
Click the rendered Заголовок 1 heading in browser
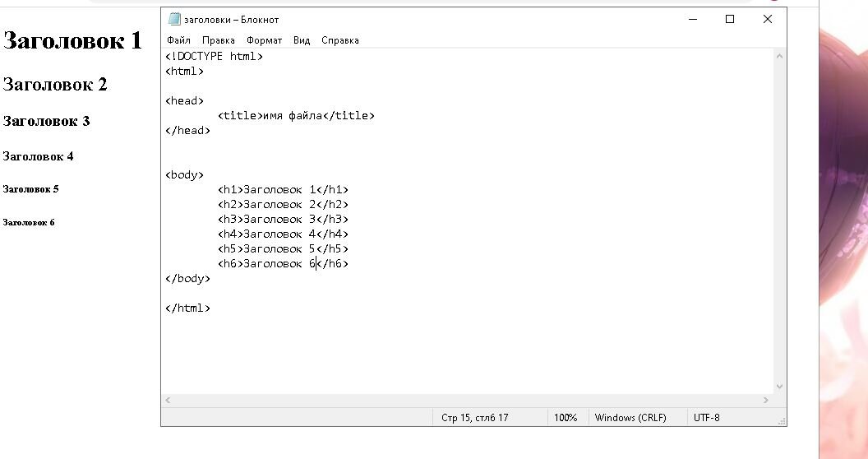72,40
